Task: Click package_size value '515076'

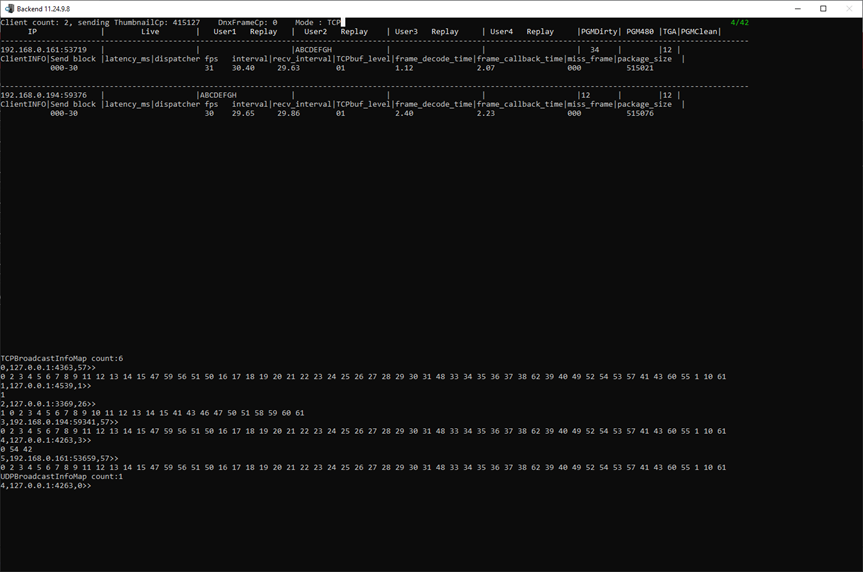Action: (640, 113)
